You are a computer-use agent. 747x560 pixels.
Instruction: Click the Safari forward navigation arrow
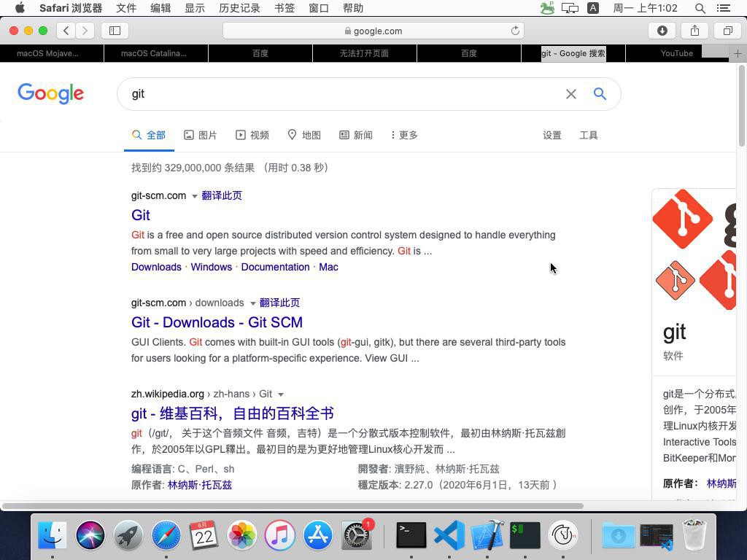[x=85, y=31]
